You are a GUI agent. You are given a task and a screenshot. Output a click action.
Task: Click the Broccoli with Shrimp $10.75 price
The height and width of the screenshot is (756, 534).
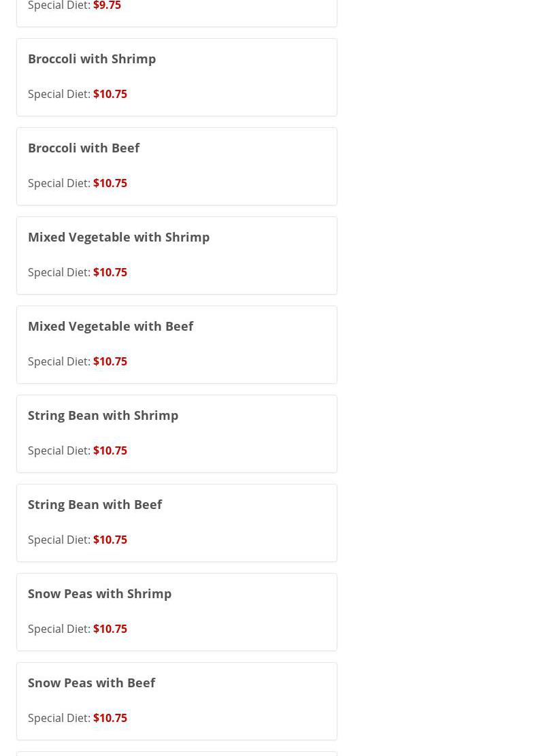tap(110, 94)
